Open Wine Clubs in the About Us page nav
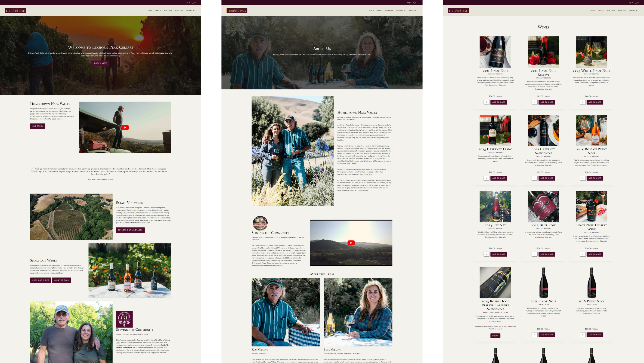The image size is (644, 363). (x=389, y=10)
